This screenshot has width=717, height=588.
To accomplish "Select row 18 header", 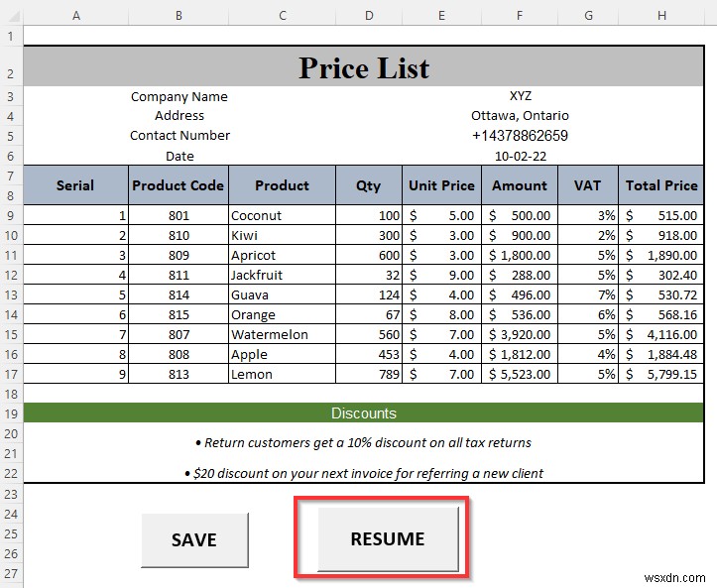I will [11, 394].
